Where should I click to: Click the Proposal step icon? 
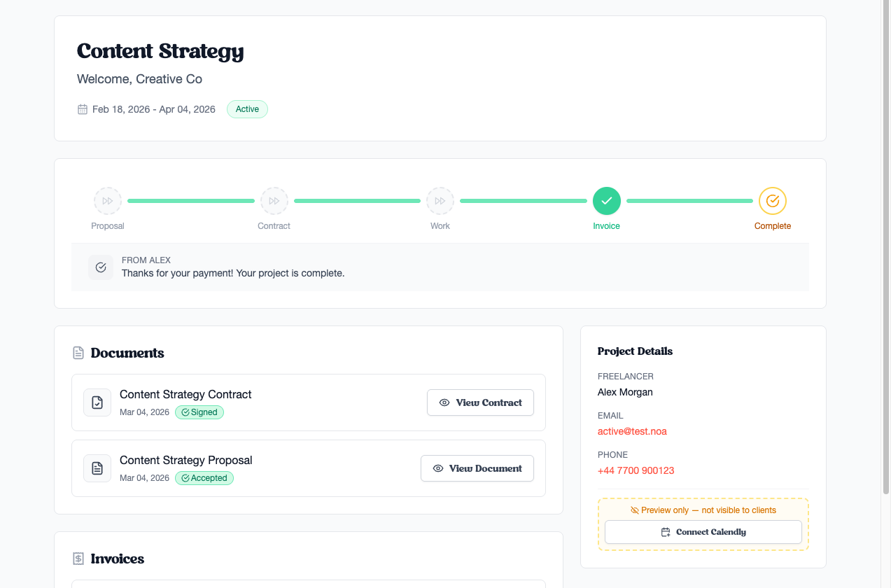click(x=108, y=201)
